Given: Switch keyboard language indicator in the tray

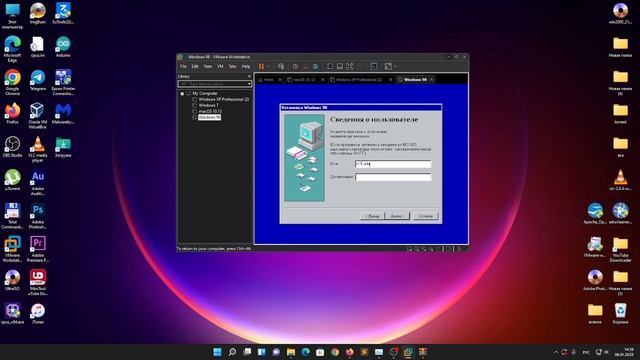Looking at the screenshot, I should [586, 352].
